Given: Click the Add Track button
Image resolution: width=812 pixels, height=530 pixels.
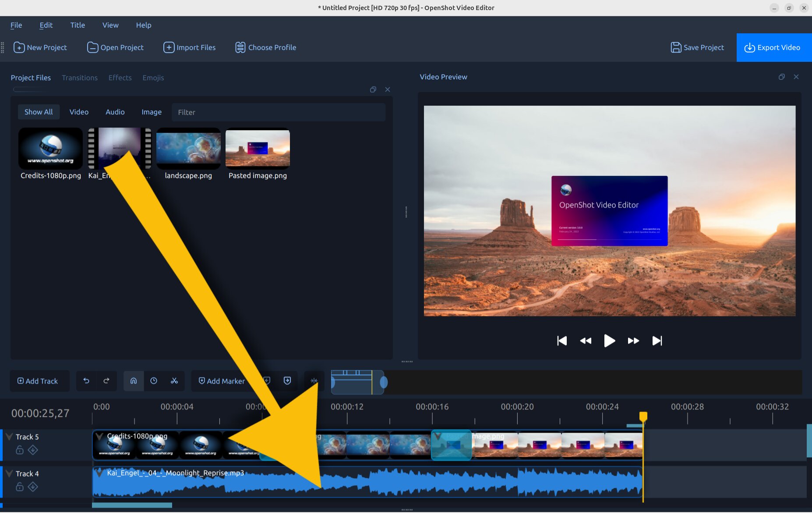Looking at the screenshot, I should click(x=38, y=381).
